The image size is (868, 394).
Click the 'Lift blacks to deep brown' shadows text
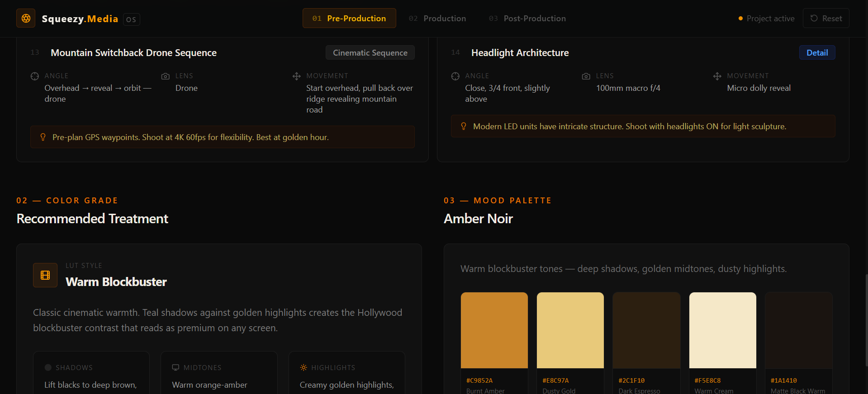click(90, 385)
